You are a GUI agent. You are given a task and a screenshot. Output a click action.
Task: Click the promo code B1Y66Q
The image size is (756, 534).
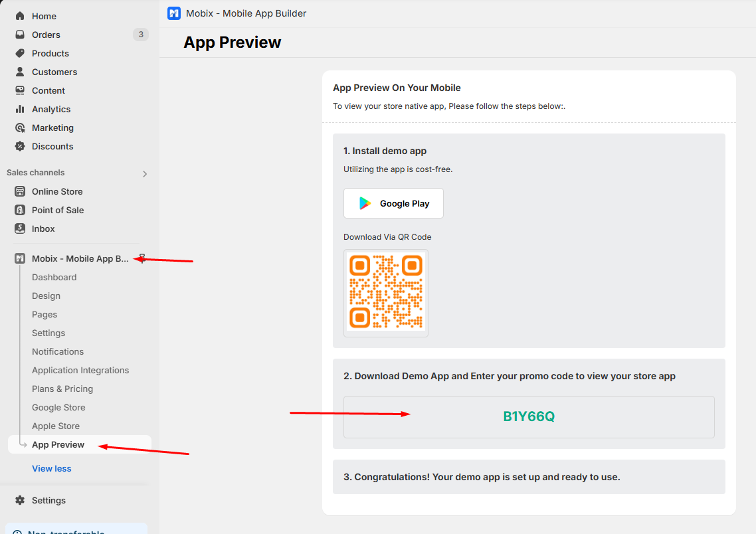(x=529, y=416)
